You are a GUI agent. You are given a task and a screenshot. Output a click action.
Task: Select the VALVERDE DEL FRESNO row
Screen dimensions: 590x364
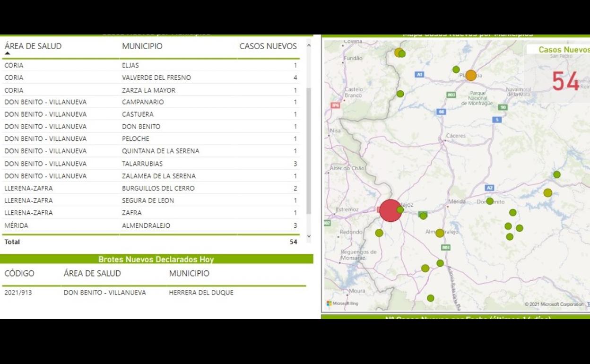pyautogui.click(x=156, y=78)
